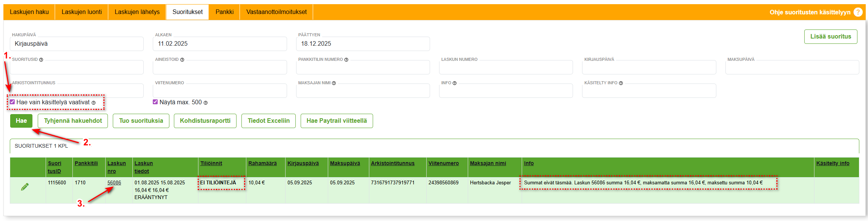Click the help icon next to MAKSAJAN NIMI

pyautogui.click(x=334, y=83)
